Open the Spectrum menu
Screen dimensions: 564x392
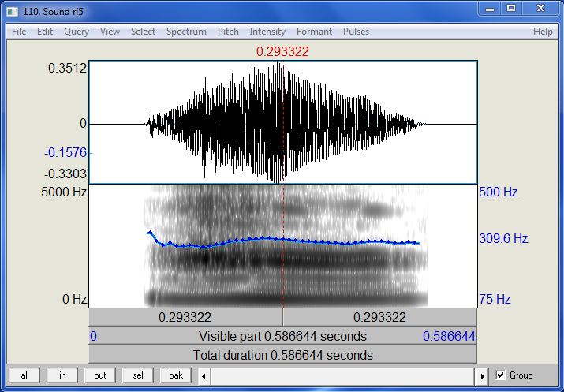(x=186, y=32)
